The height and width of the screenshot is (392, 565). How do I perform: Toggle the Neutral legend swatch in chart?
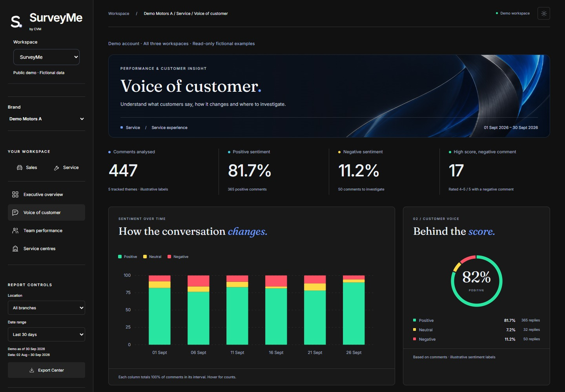coord(145,257)
